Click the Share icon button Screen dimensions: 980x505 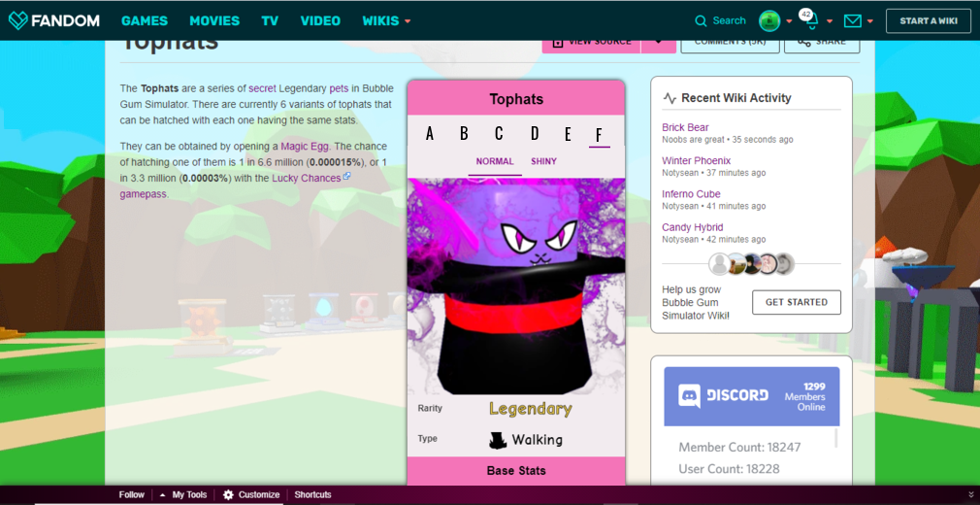803,42
